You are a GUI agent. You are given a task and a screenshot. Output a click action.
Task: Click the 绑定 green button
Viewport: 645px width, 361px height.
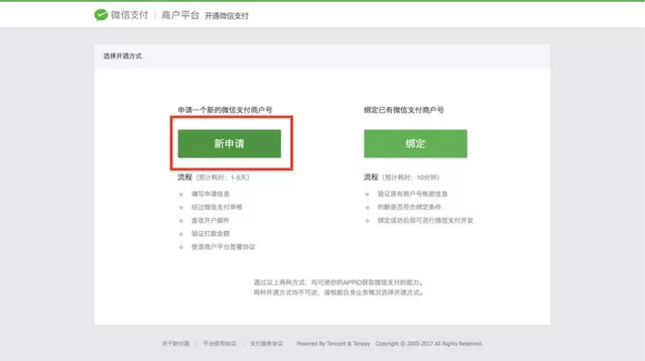(415, 143)
